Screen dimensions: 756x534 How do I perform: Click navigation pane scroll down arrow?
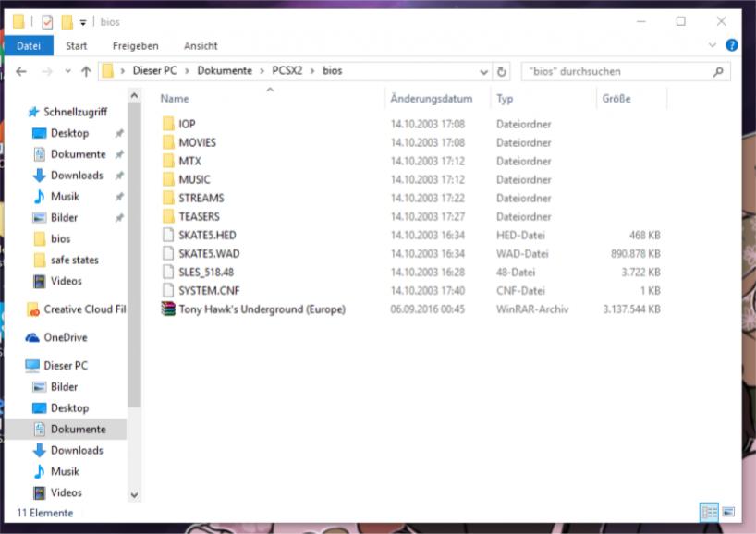click(135, 495)
